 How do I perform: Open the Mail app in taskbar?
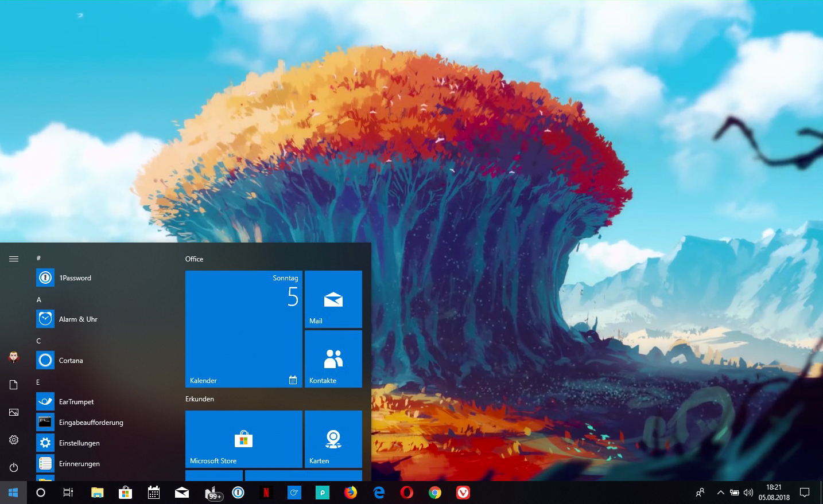tap(182, 493)
